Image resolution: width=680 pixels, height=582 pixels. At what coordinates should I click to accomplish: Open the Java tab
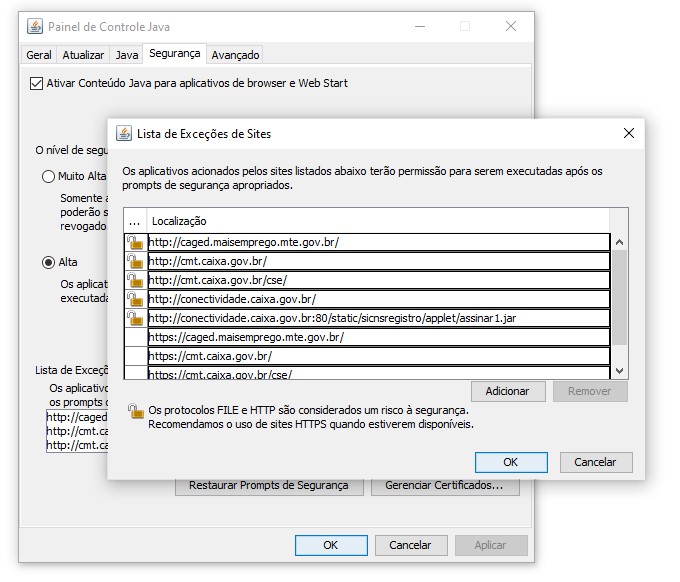127,55
